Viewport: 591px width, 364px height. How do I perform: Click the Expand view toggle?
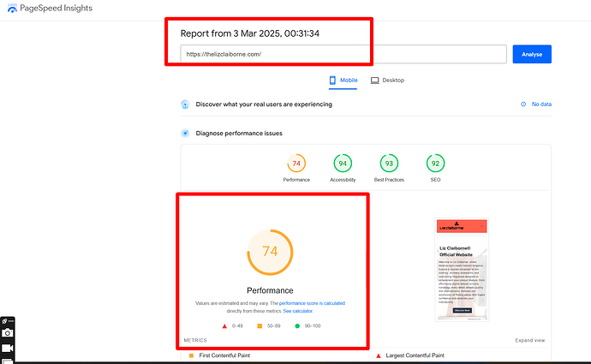530,340
